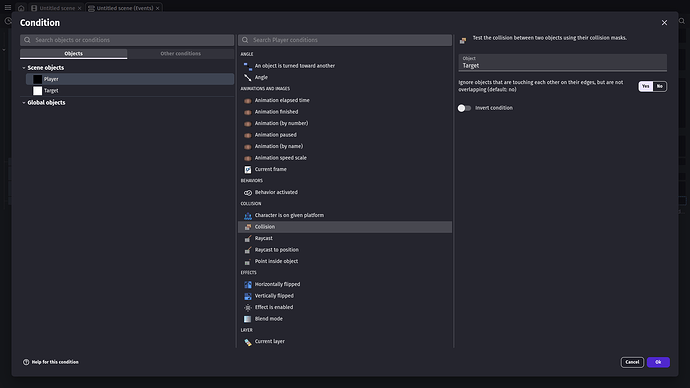Collapse the Global objects group

pos(24,102)
